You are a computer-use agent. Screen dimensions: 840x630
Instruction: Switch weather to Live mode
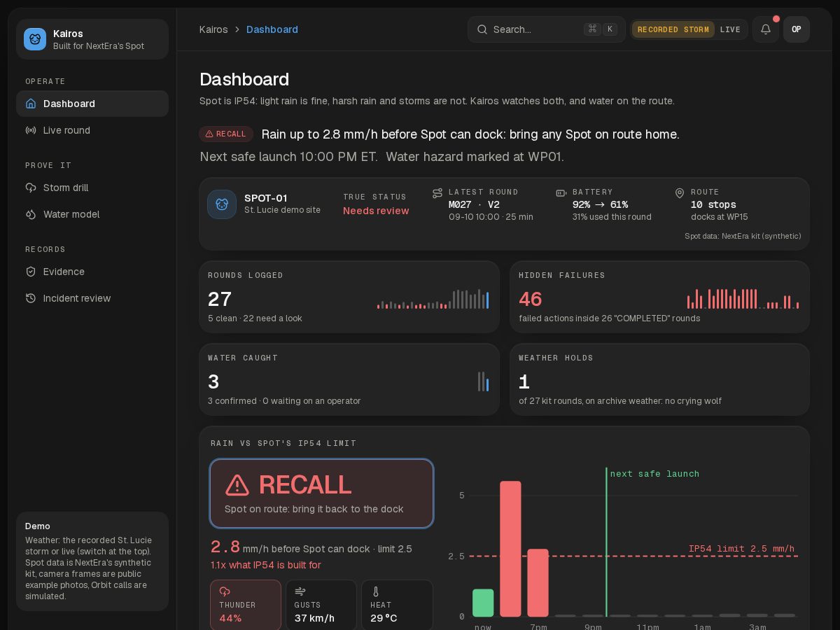point(730,29)
